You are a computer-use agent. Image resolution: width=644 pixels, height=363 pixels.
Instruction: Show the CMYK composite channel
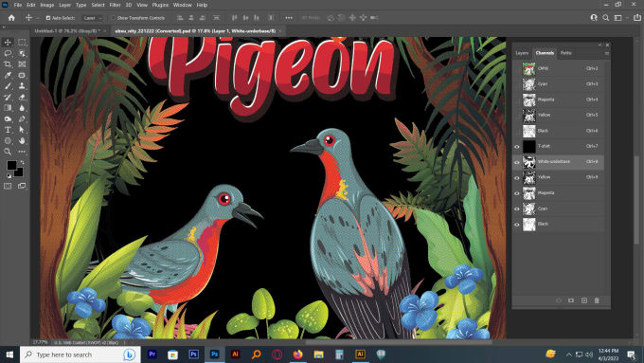[x=517, y=68]
